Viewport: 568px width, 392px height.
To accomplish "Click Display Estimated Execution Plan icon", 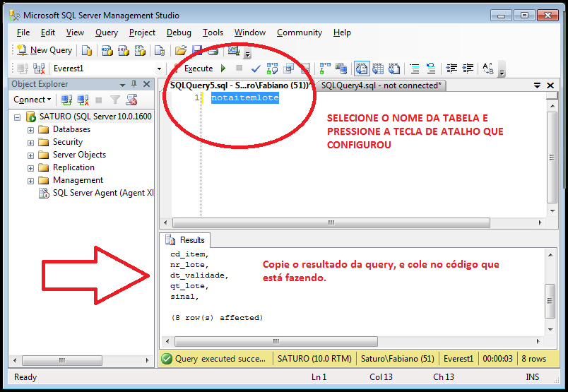I will pyautogui.click(x=272, y=68).
